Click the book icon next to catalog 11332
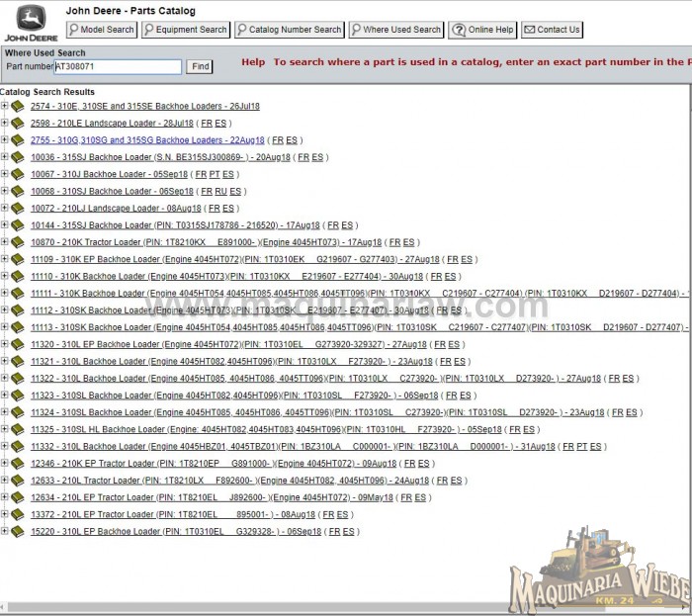The image size is (692, 616). point(17,447)
